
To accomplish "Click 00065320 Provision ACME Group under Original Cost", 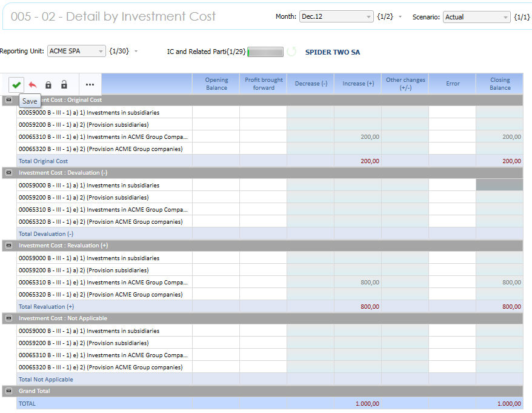I will 101,149.
